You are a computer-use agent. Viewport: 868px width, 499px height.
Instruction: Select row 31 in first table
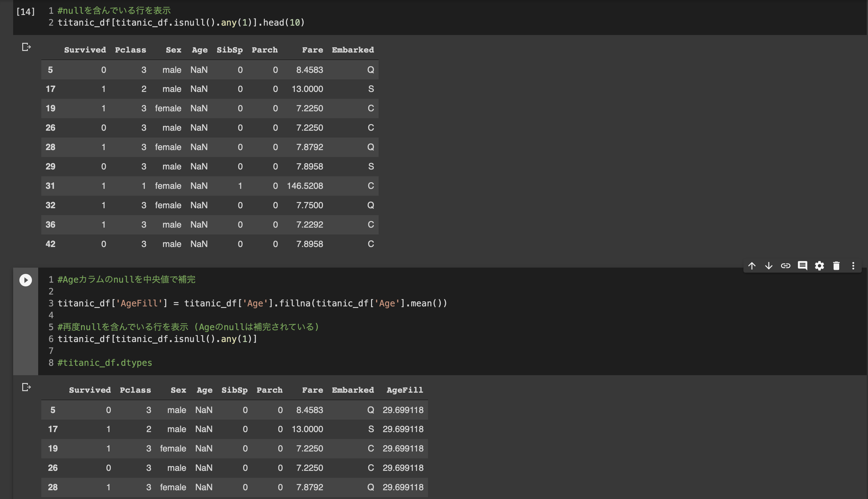[50, 186]
